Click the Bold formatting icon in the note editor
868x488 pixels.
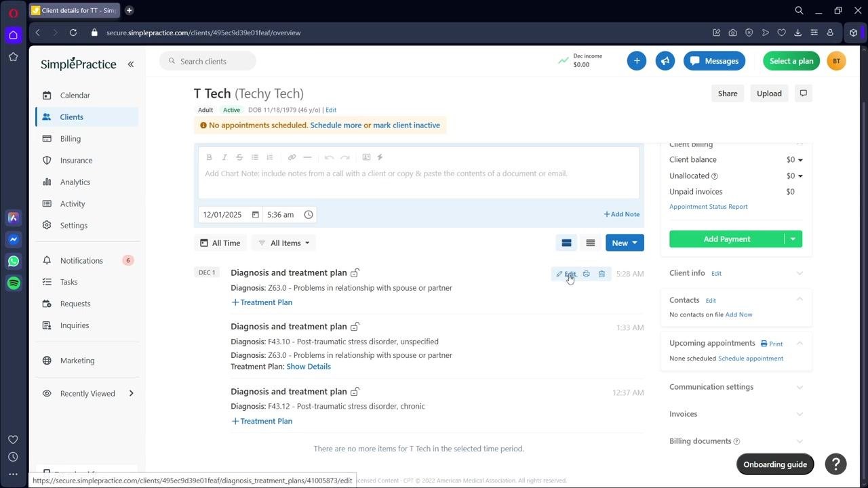click(210, 157)
